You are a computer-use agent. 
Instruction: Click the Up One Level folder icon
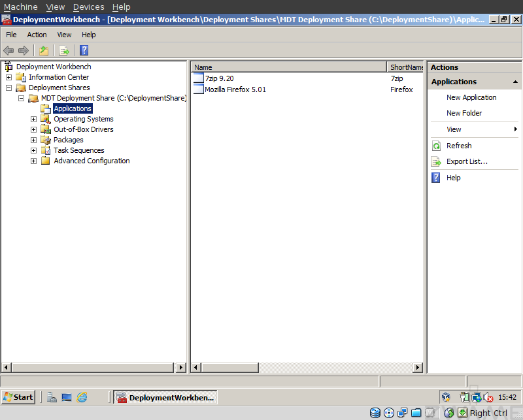[44, 51]
